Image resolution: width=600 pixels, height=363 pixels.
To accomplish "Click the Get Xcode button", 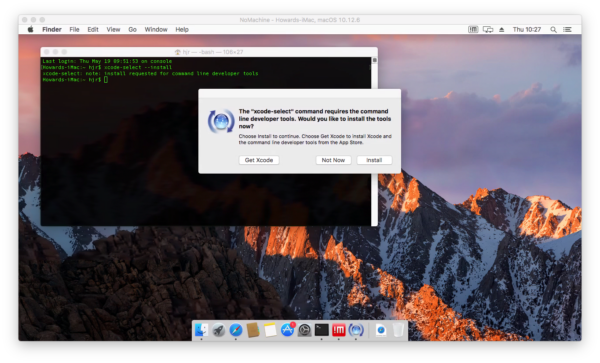I will click(x=259, y=160).
